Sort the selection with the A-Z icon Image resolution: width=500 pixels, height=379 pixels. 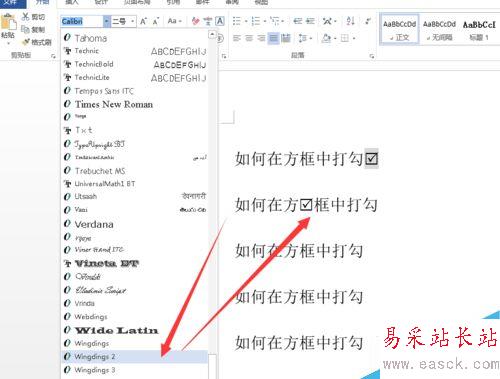click(350, 21)
